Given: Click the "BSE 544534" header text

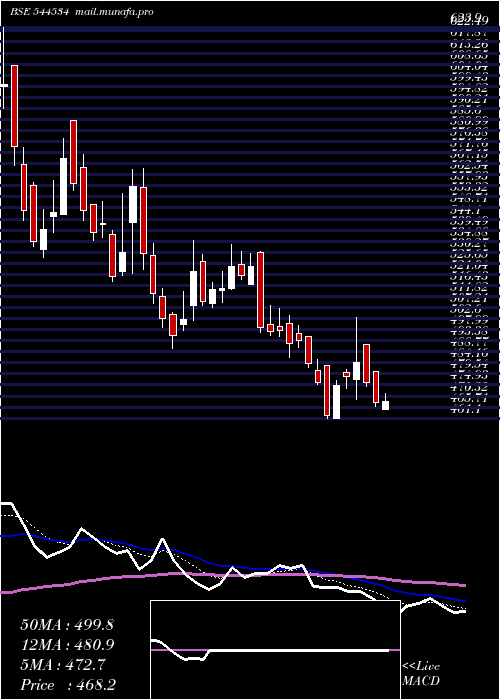Looking at the screenshot, I should point(39,12).
